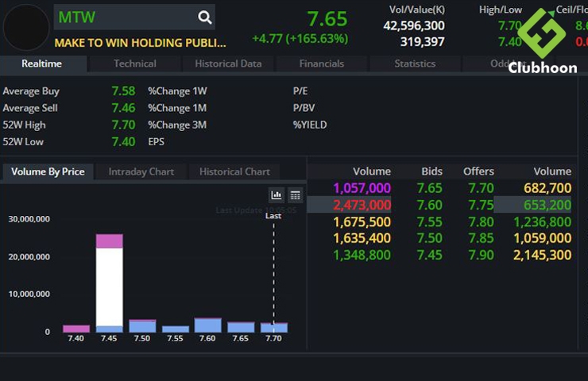Click the 7.50 volume bar
This screenshot has width=588, height=381.
pyautogui.click(x=142, y=326)
